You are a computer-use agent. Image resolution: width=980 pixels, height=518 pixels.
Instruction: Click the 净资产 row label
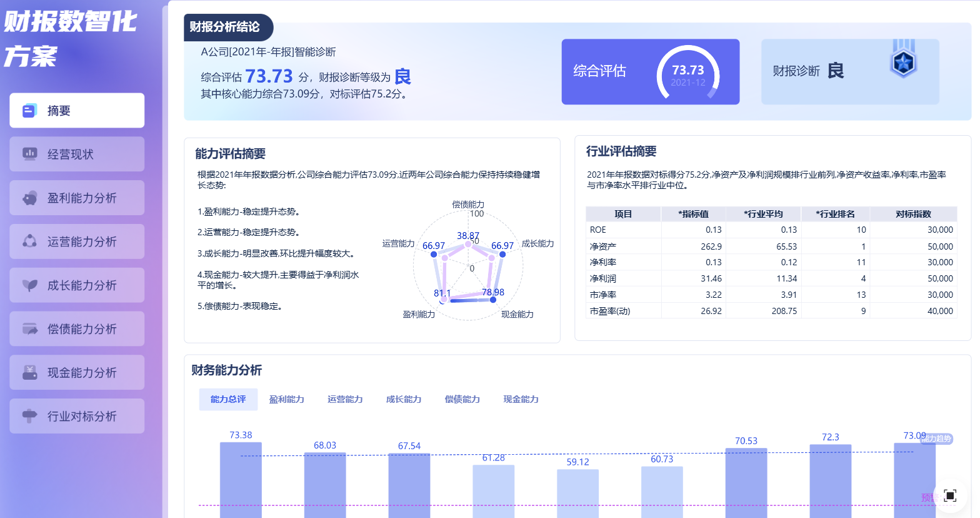tap(603, 246)
